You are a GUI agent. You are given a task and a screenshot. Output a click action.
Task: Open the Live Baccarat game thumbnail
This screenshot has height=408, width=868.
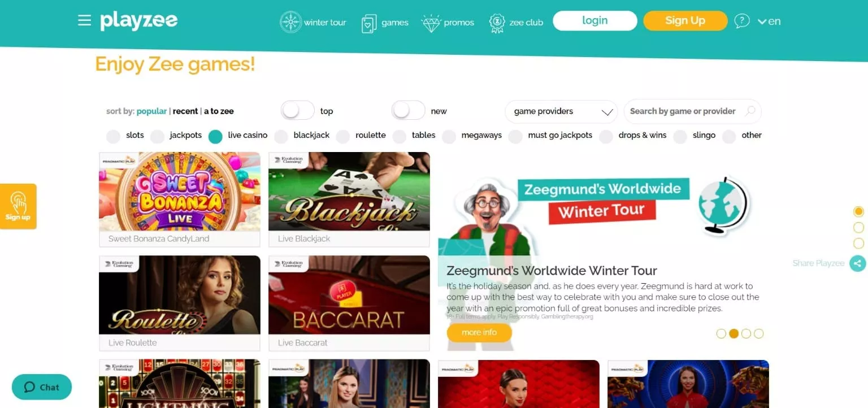click(x=349, y=303)
